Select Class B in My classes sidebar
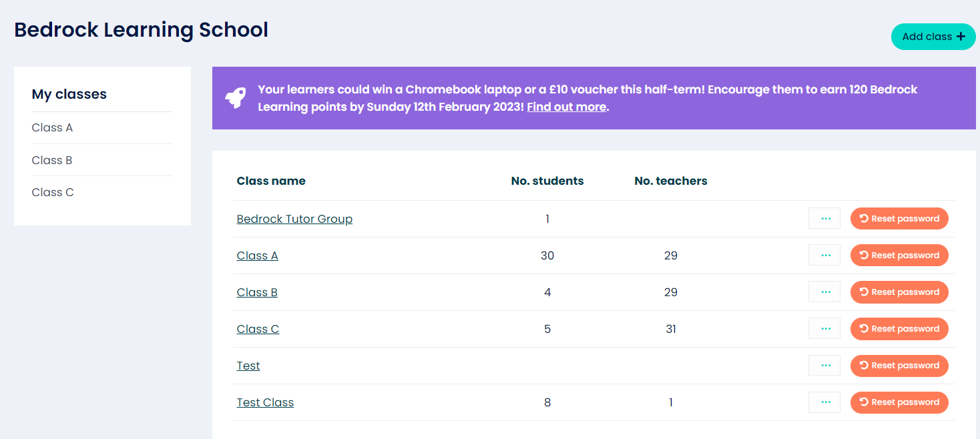The width and height of the screenshot is (980, 439). pyautogui.click(x=52, y=160)
